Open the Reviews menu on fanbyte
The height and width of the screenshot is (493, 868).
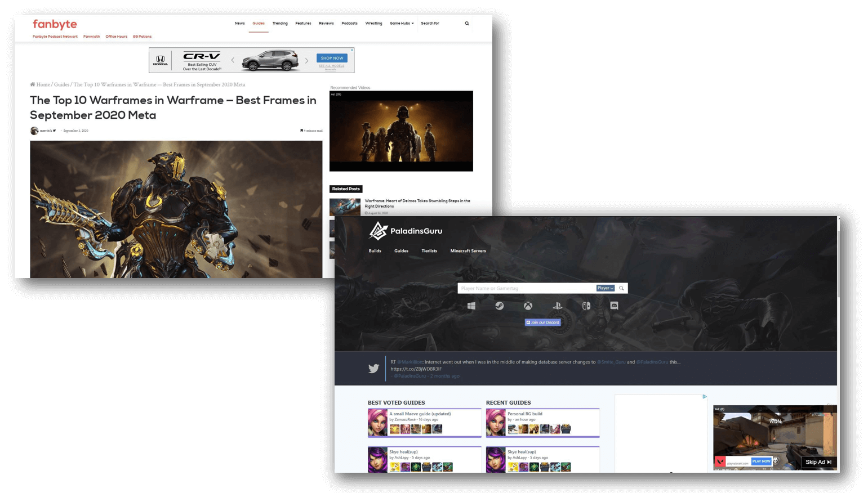coord(326,24)
